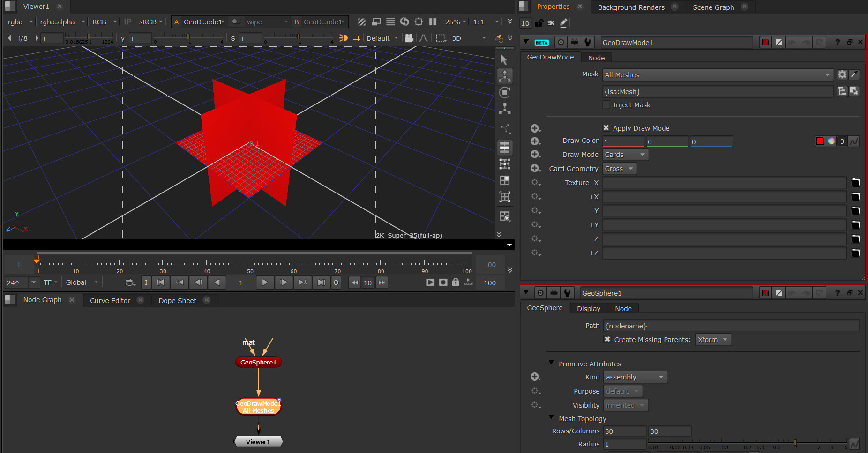
Task: Open the Draw Mode Cards dropdown
Action: tap(625, 155)
